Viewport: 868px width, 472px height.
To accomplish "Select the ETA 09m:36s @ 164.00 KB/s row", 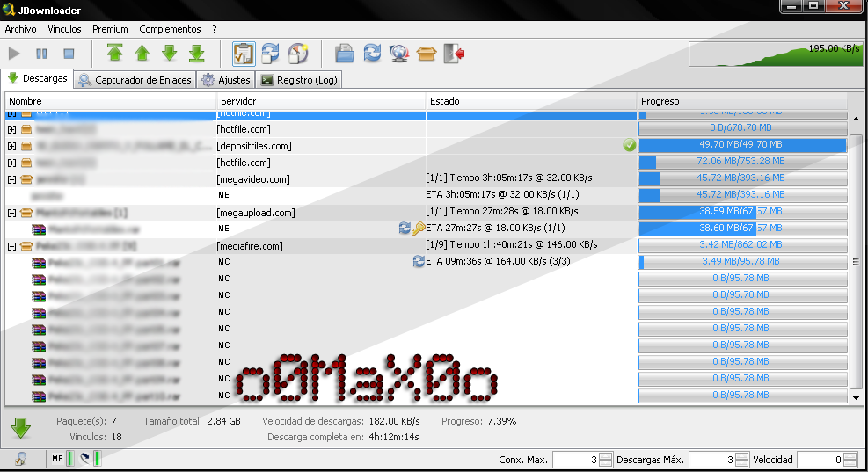I will (498, 261).
